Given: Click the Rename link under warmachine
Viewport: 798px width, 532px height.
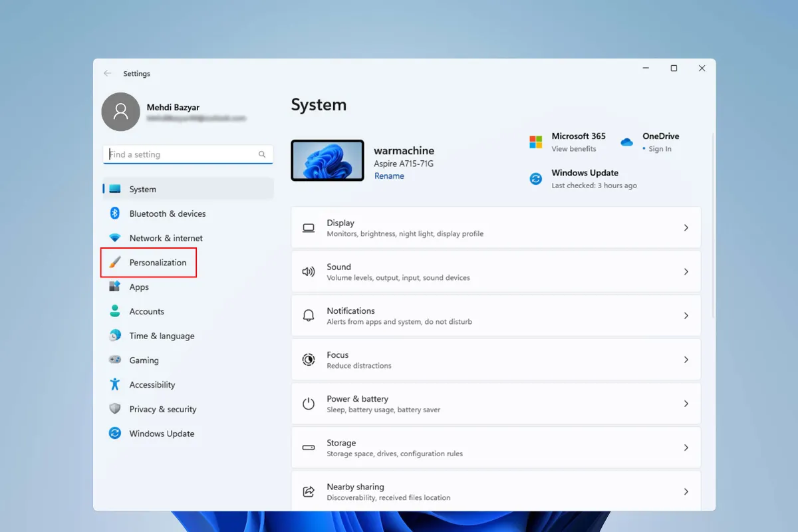Looking at the screenshot, I should (x=389, y=176).
